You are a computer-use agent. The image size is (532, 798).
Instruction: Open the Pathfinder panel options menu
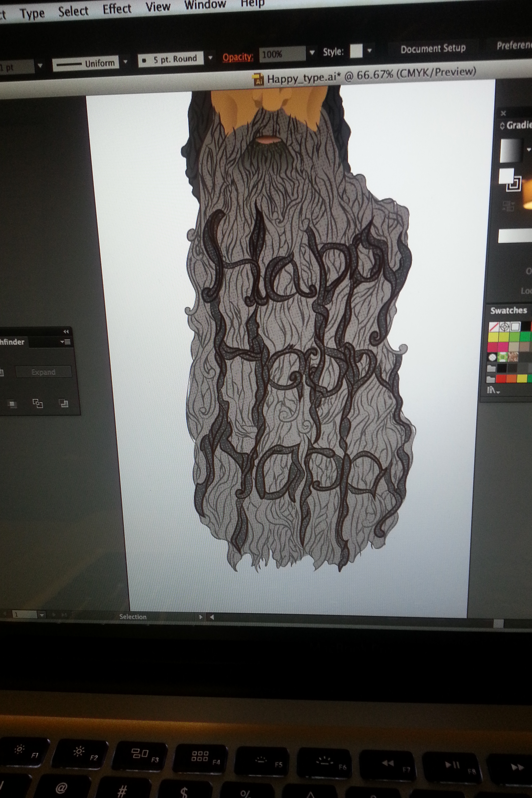(x=66, y=342)
